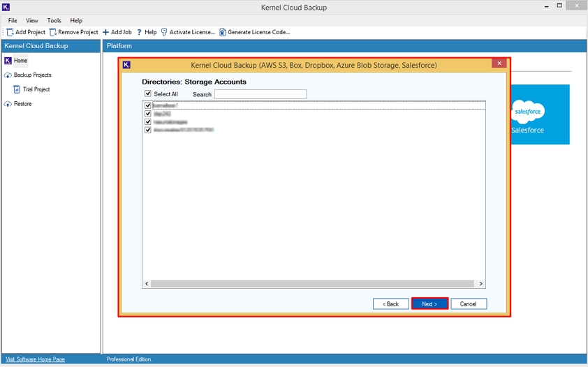Open the Tools menu
588x367 pixels.
coord(54,21)
